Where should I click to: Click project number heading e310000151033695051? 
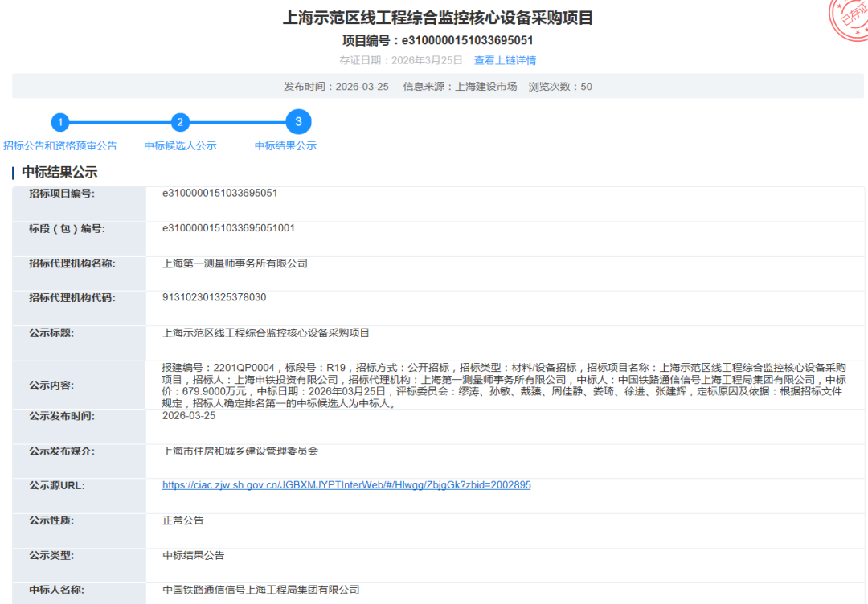pos(437,40)
